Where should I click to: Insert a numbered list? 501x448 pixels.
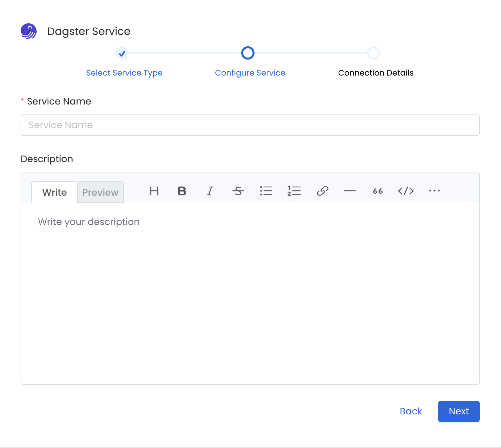point(294,191)
